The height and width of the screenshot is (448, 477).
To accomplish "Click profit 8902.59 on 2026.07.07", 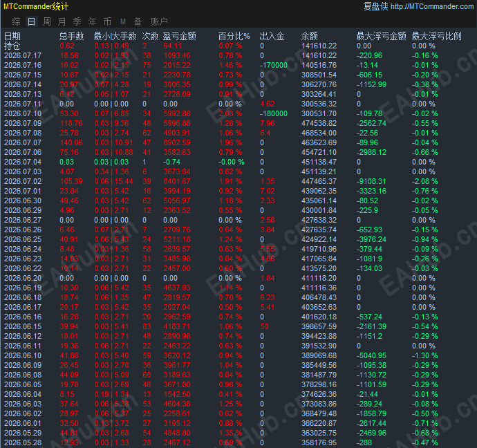I will tap(177, 142).
